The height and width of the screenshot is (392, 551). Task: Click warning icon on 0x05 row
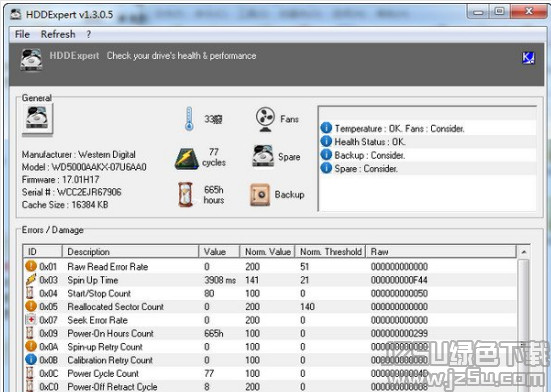point(31,306)
